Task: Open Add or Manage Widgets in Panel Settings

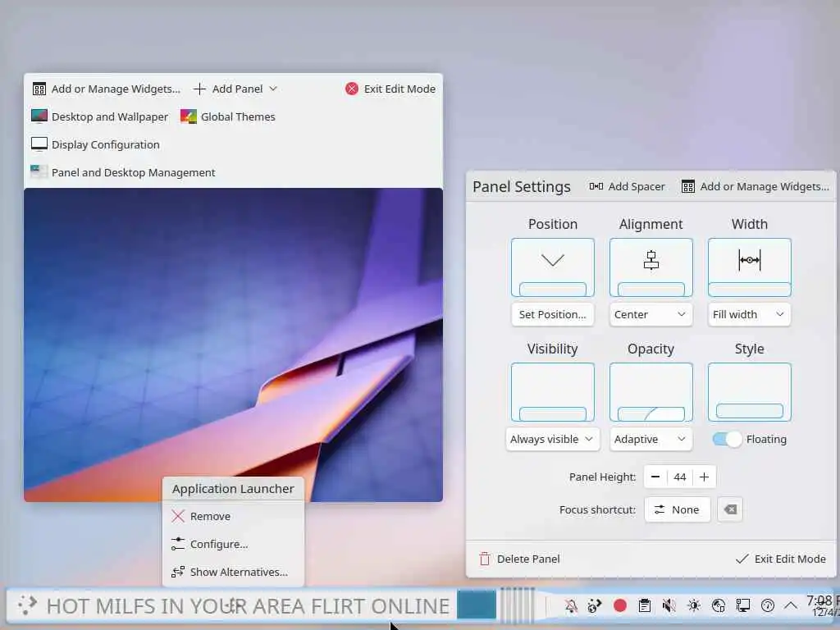Action: [756, 186]
